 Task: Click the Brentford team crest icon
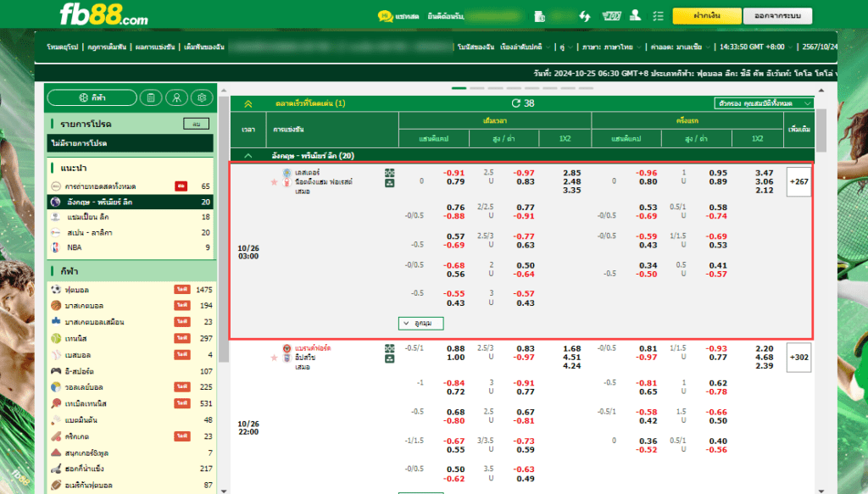(287, 348)
